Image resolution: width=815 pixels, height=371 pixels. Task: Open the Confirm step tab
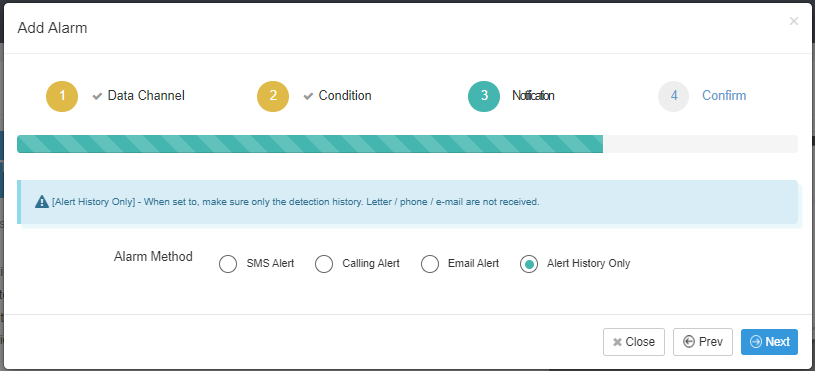(724, 96)
